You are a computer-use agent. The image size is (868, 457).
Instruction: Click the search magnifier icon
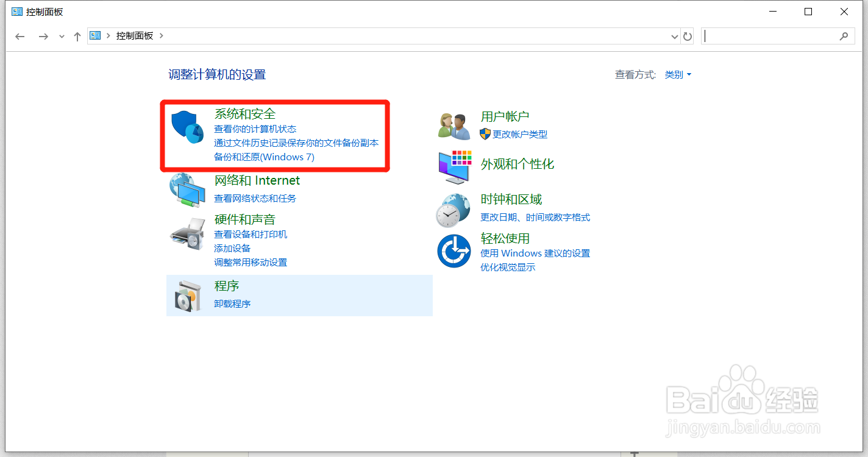point(844,36)
